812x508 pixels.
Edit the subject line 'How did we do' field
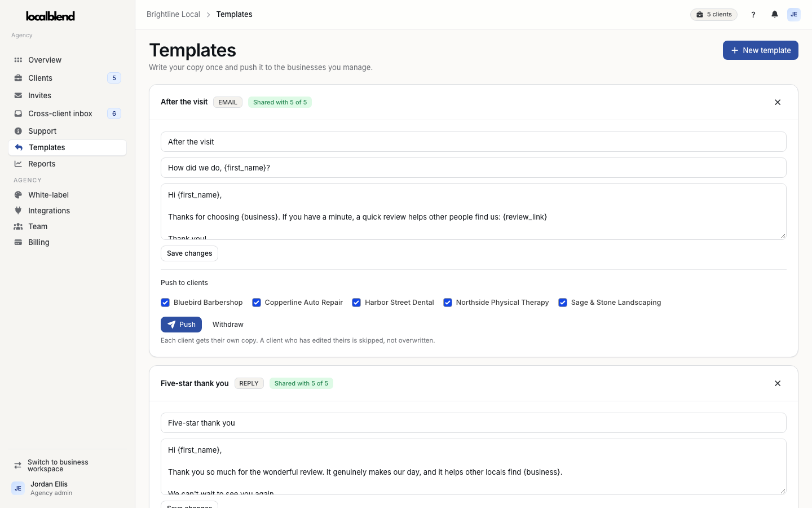point(474,168)
